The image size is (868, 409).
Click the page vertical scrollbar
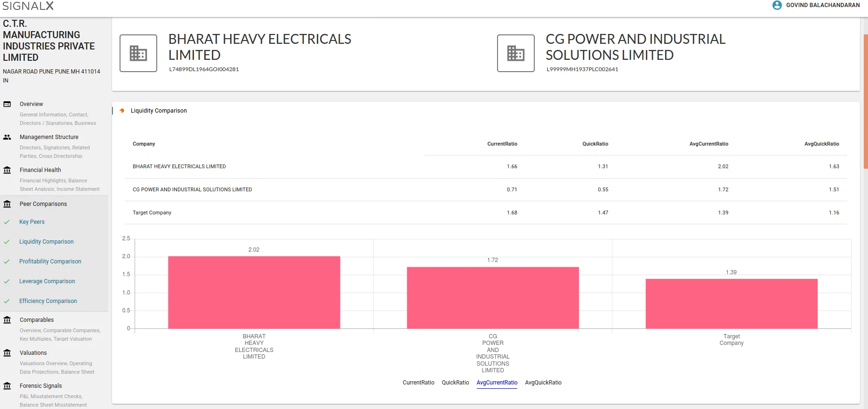coord(866,101)
